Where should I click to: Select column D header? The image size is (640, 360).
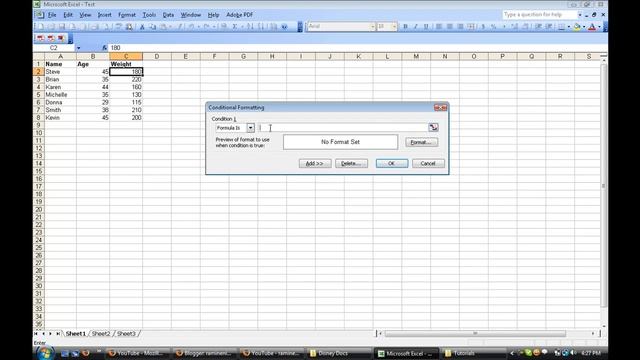(157, 56)
